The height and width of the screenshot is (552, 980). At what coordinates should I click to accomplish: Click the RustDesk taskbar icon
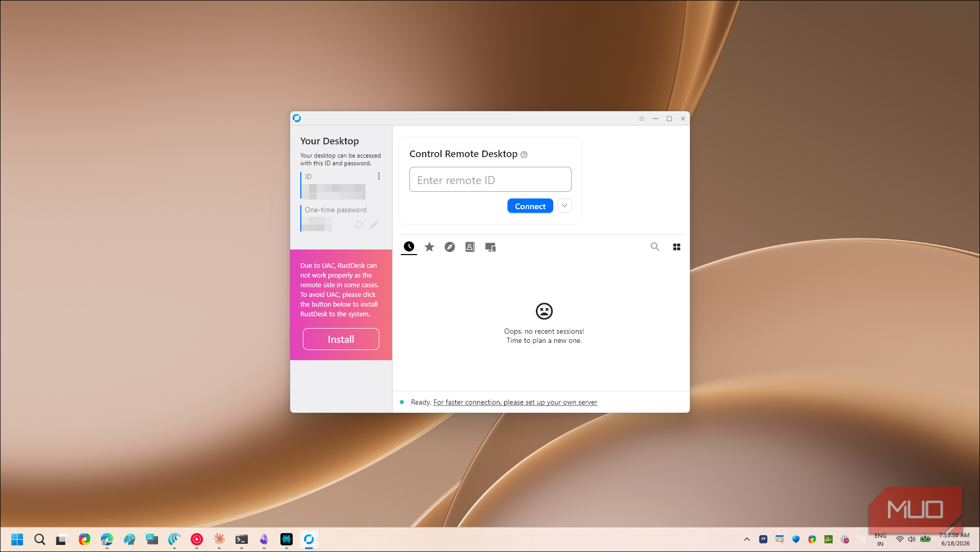pos(309,539)
